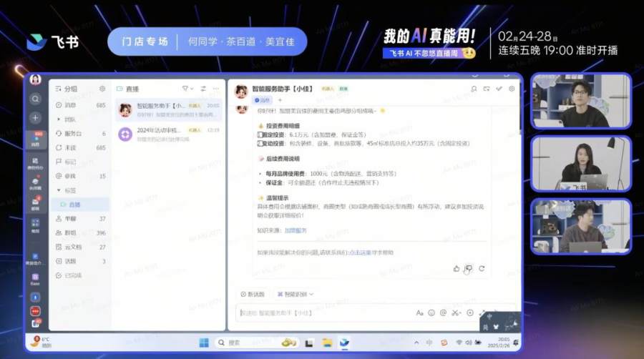644x359 pixels.
Task: Open group settings gear beside 分组
Action: [102, 89]
